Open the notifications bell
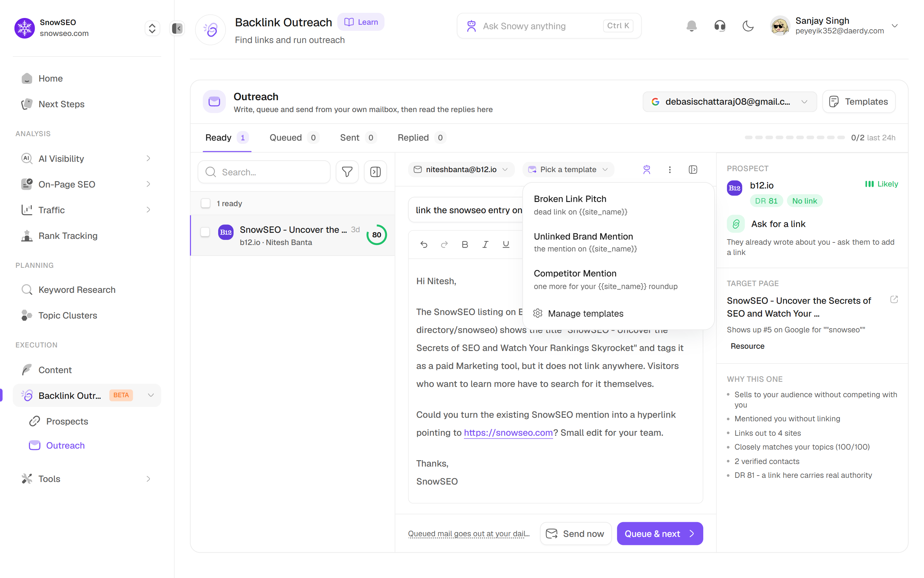This screenshot has width=924, height=578. (x=691, y=26)
